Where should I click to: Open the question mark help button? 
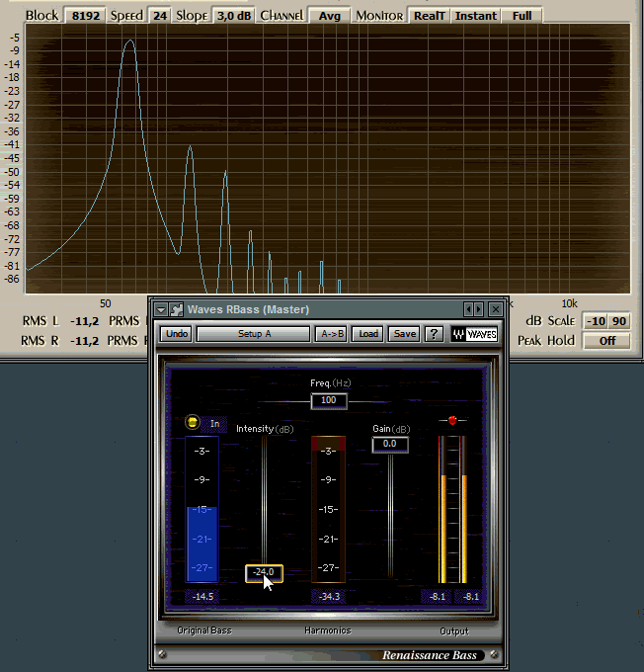pos(434,334)
